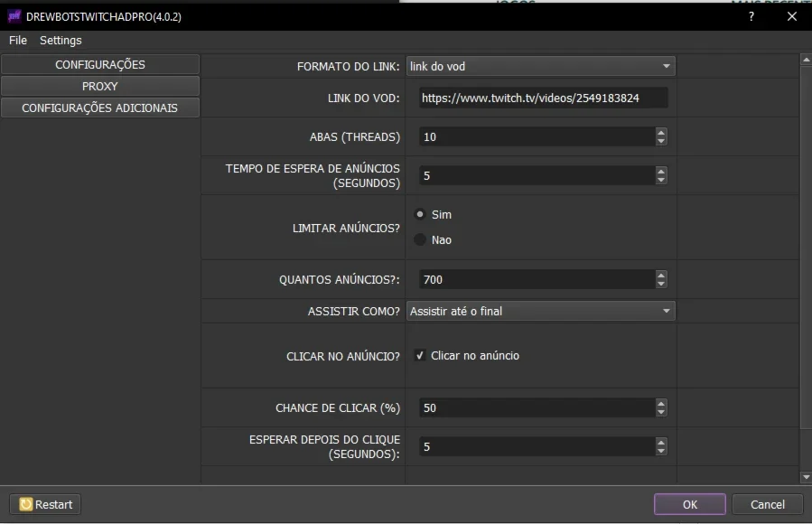Click the TEMPO DE ESPERA DE ANÚNCIOS field
Screen dimensions: 812x524
click(537, 175)
